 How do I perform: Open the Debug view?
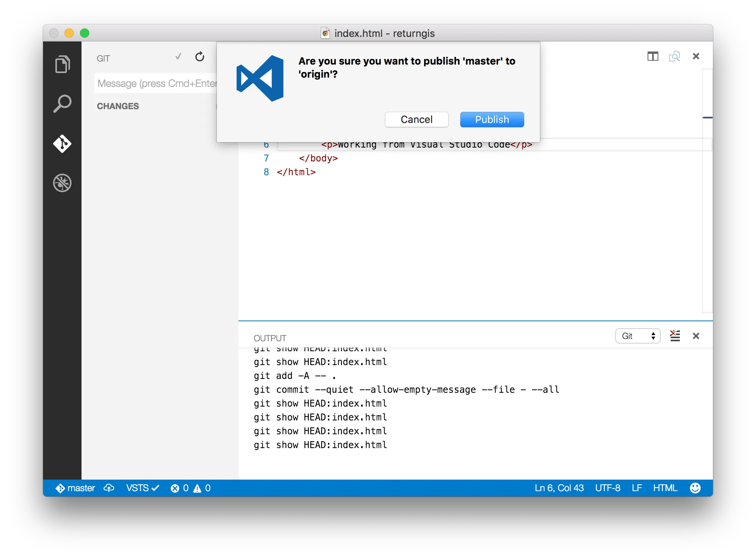click(62, 183)
